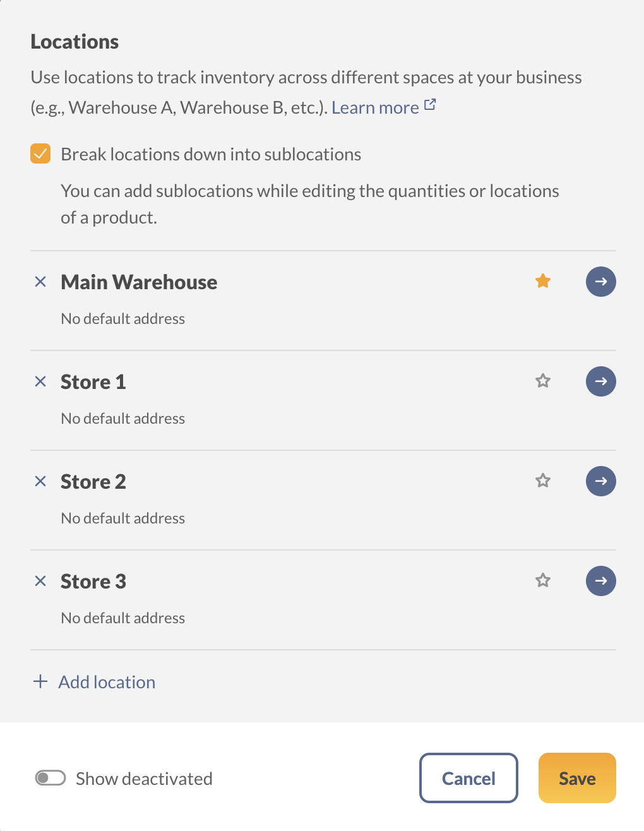Expand Store 2 with arrow button
Image resolution: width=644 pixels, height=831 pixels.
601,481
